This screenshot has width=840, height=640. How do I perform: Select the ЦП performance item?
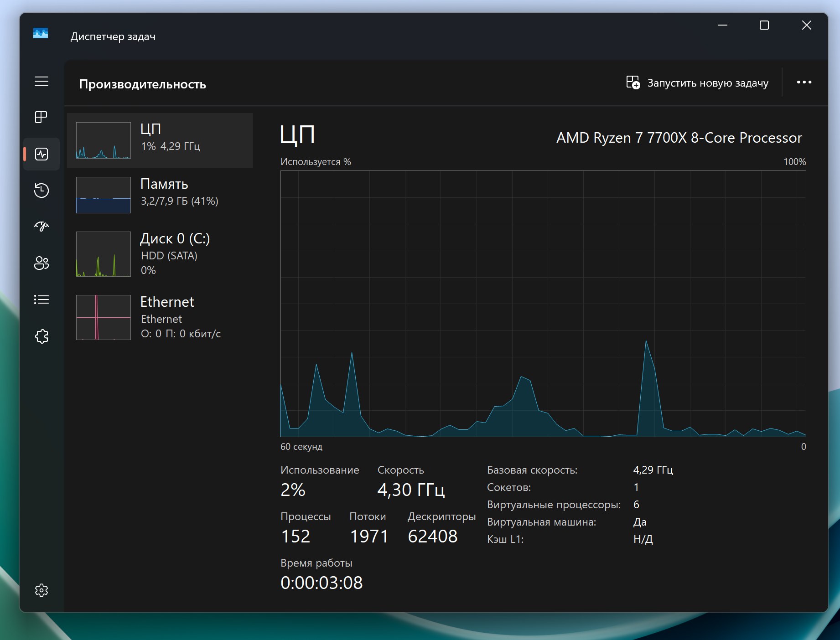pyautogui.click(x=160, y=140)
